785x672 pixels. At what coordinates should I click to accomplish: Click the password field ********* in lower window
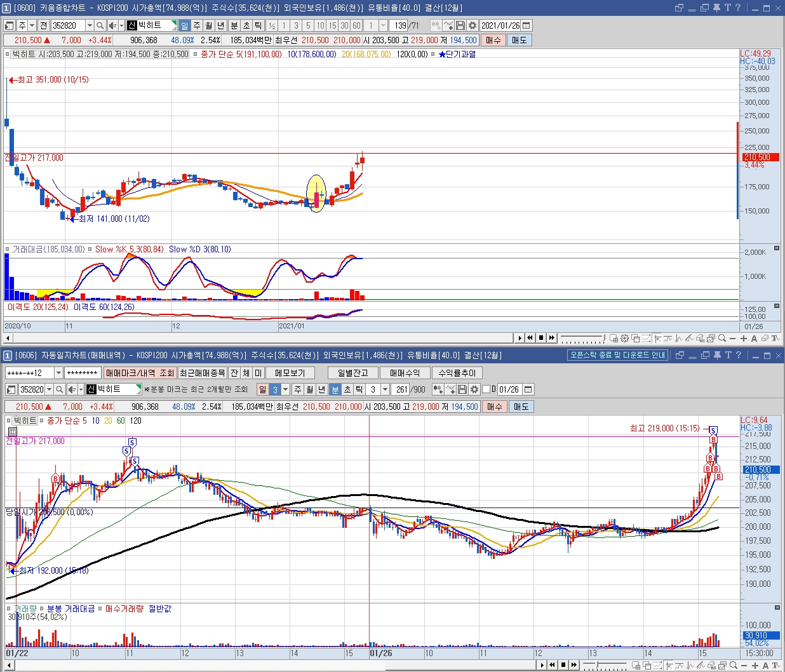[83, 373]
